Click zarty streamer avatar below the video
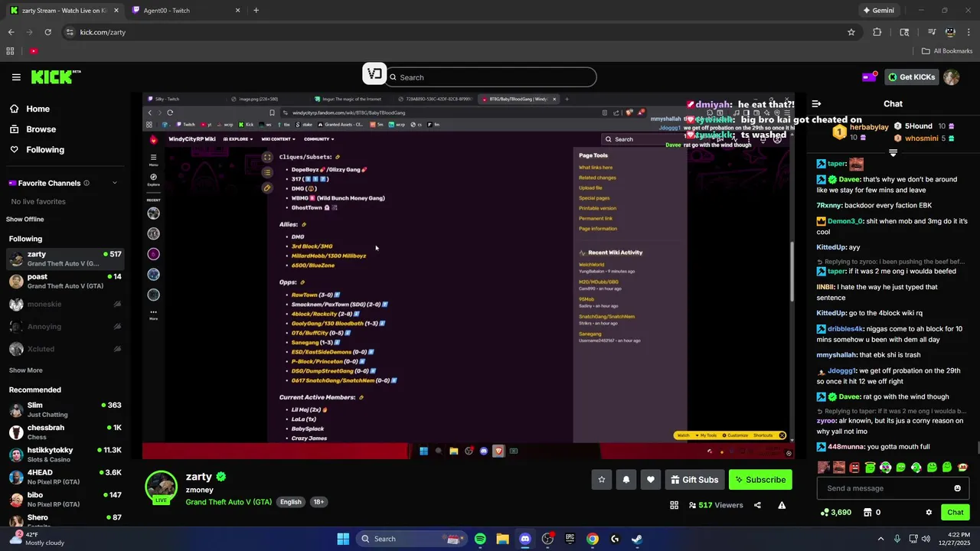The image size is (980, 551). [162, 487]
